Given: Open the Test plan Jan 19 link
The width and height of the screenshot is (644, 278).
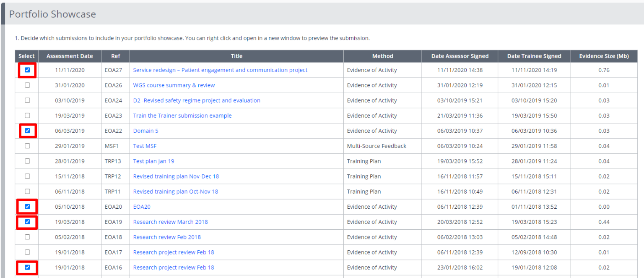Looking at the screenshot, I should (153, 161).
